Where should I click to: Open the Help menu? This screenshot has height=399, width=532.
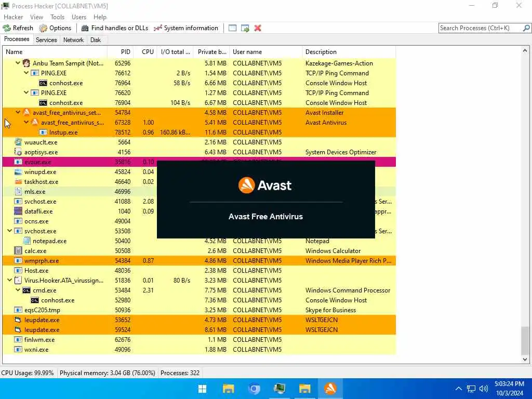100,17
